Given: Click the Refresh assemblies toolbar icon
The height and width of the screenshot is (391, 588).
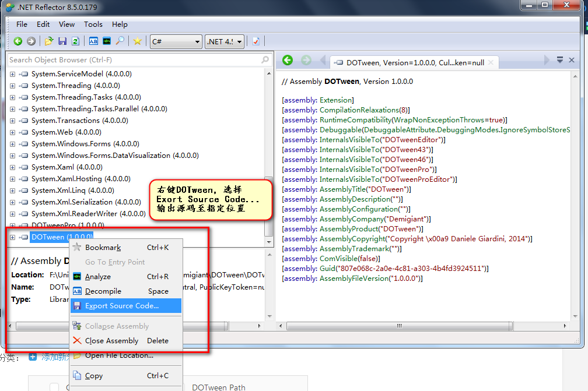Looking at the screenshot, I should coord(75,41).
